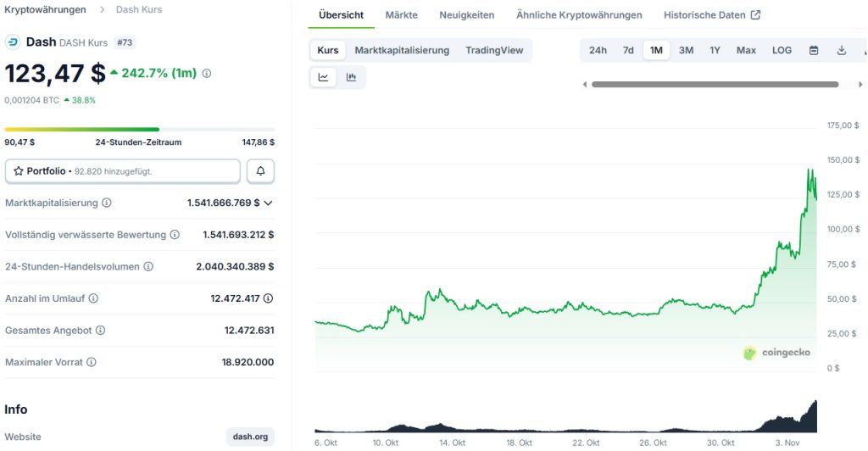
Task: Select the 3M time range
Action: pyautogui.click(x=687, y=50)
